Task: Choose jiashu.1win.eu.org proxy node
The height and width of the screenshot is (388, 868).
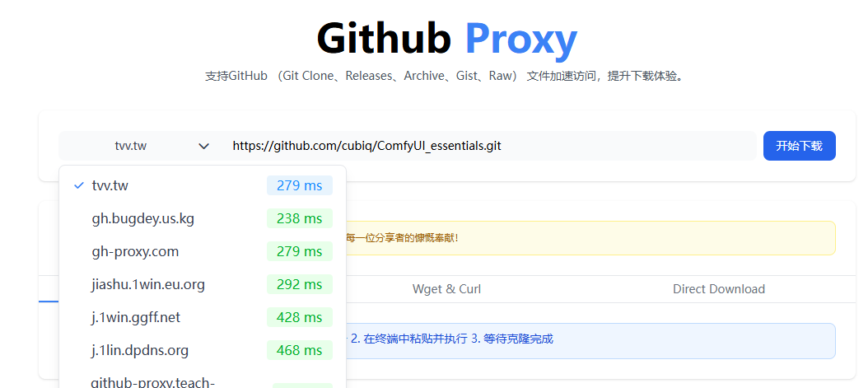Action: click(x=203, y=284)
